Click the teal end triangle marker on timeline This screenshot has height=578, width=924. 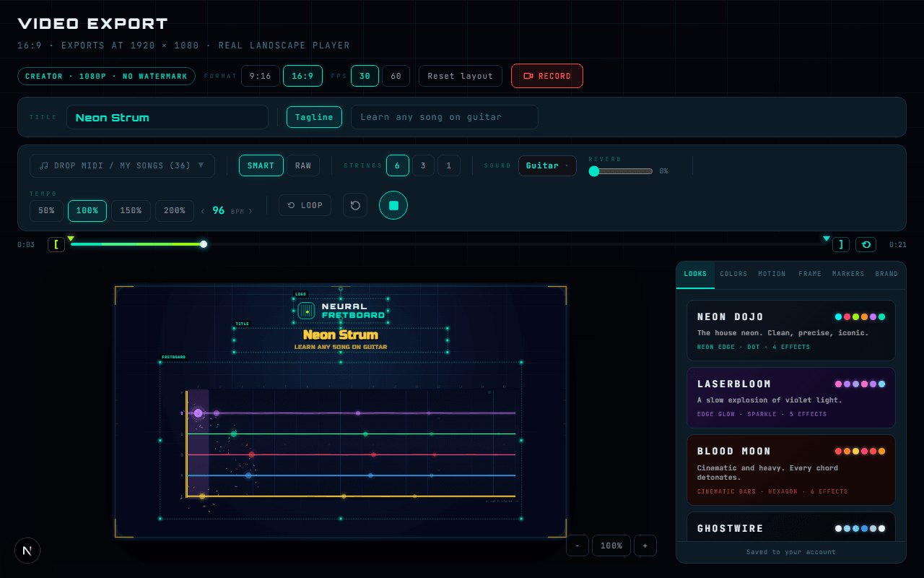pyautogui.click(x=827, y=238)
